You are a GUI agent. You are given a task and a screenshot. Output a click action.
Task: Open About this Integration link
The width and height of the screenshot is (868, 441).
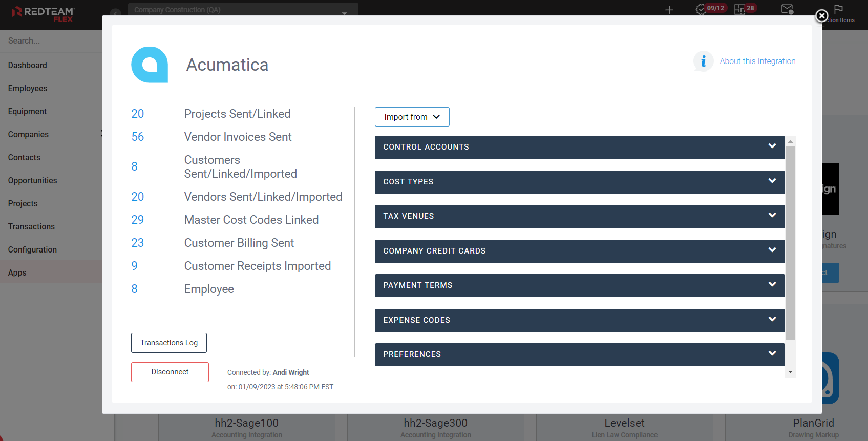[x=757, y=61]
